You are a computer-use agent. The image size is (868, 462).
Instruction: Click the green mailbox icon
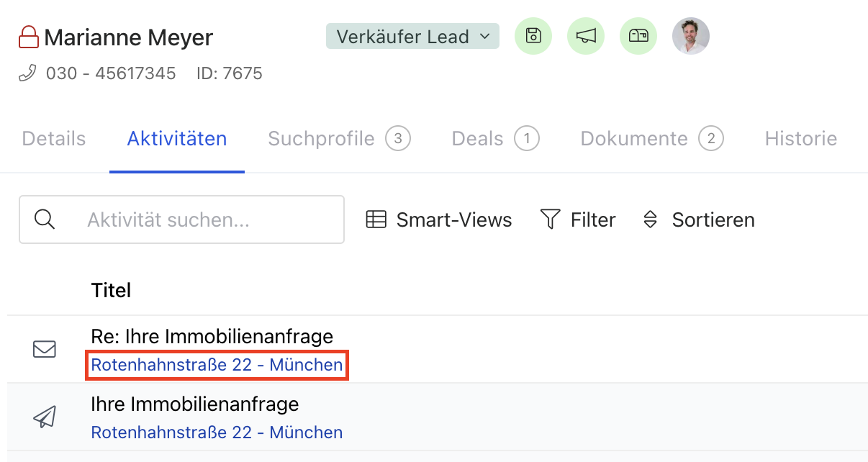(x=638, y=36)
